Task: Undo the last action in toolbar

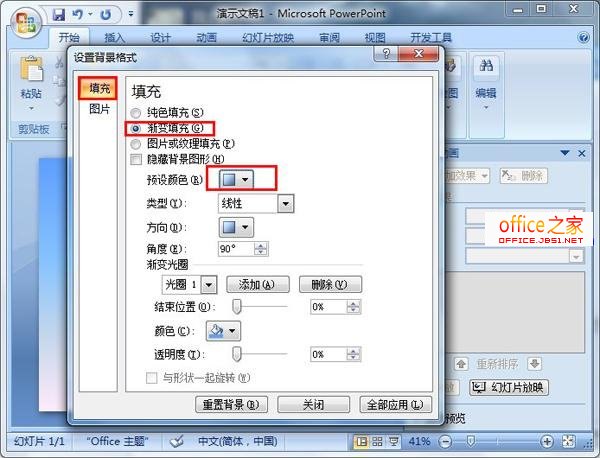Action: coord(78,15)
